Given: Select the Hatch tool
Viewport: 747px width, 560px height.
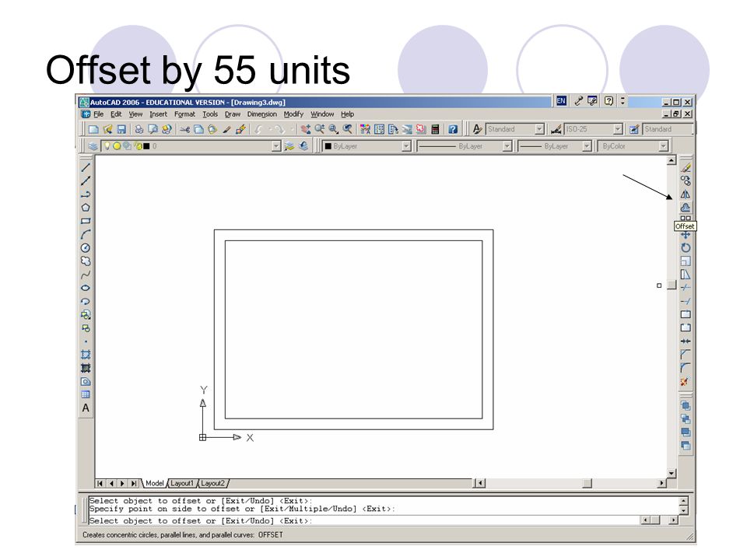Looking at the screenshot, I should click(x=86, y=355).
